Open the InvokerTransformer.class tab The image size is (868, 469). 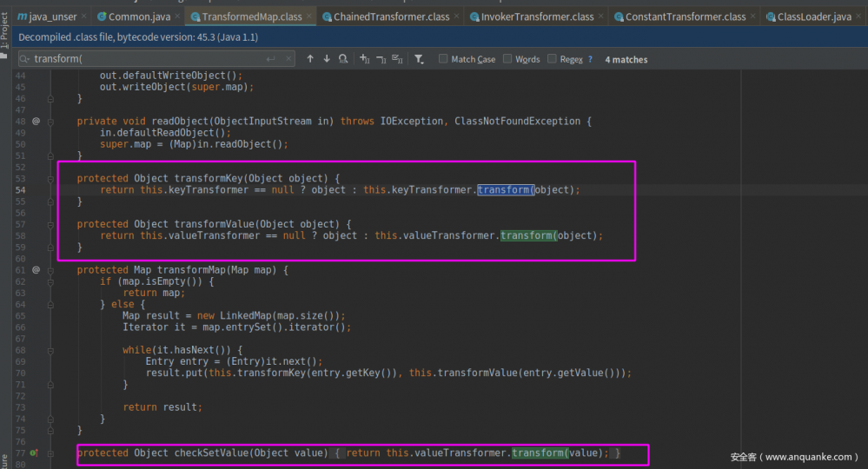[x=537, y=17]
